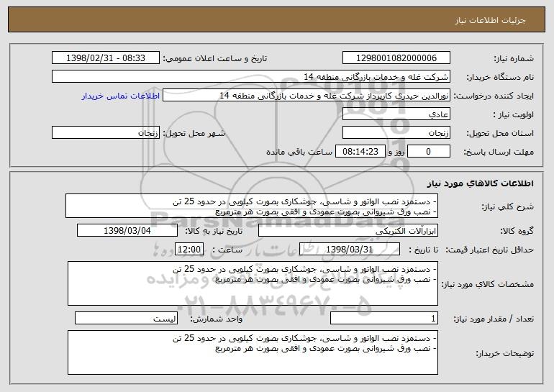Click the delivery city field زنجان

106,133
